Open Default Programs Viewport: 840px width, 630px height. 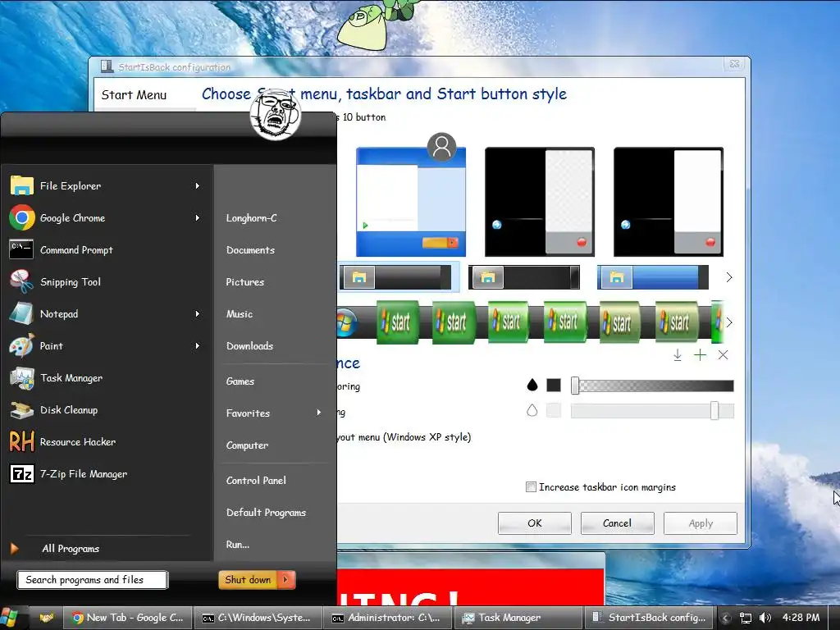[x=266, y=513]
